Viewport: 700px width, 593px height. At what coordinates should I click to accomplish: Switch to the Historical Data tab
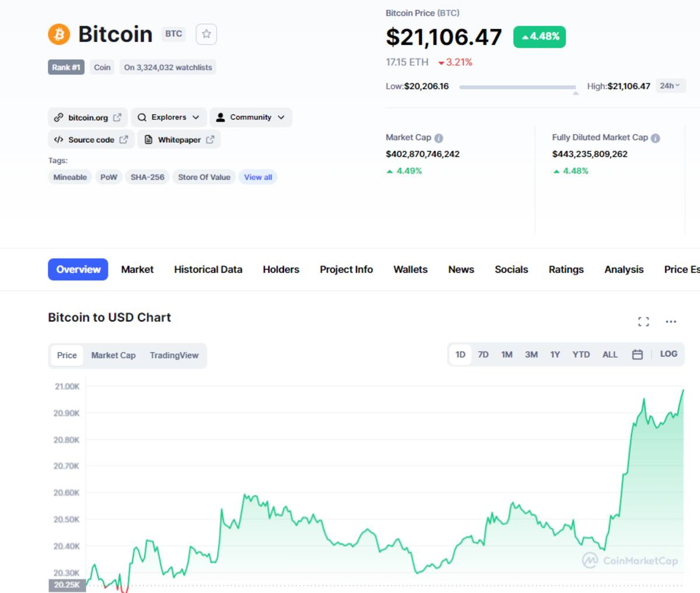[x=208, y=269]
